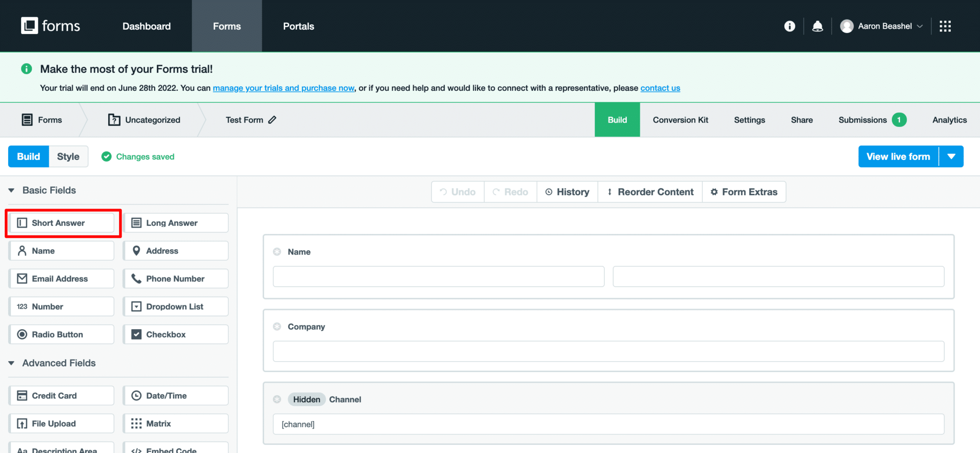Add a Phone Number field
Viewport: 980px width, 453px height.
tap(175, 278)
